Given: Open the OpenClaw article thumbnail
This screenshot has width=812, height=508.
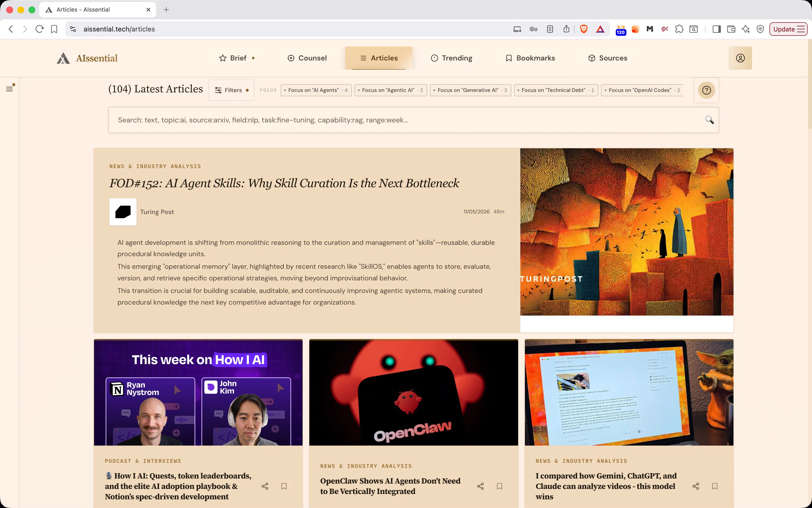Looking at the screenshot, I should click(x=413, y=392).
